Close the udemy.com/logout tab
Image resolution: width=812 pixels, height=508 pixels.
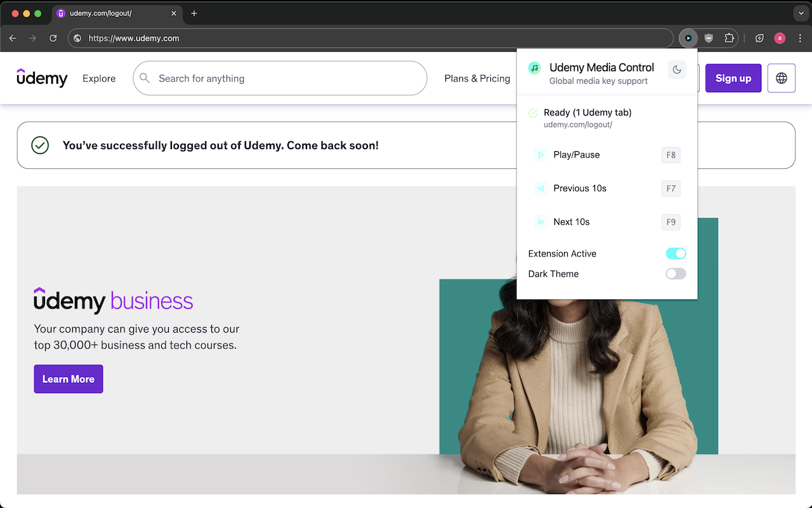coord(174,13)
